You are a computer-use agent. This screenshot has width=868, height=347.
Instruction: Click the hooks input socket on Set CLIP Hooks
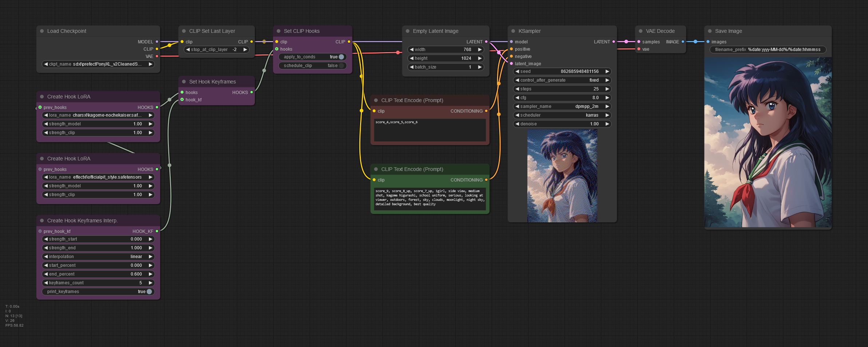277,49
